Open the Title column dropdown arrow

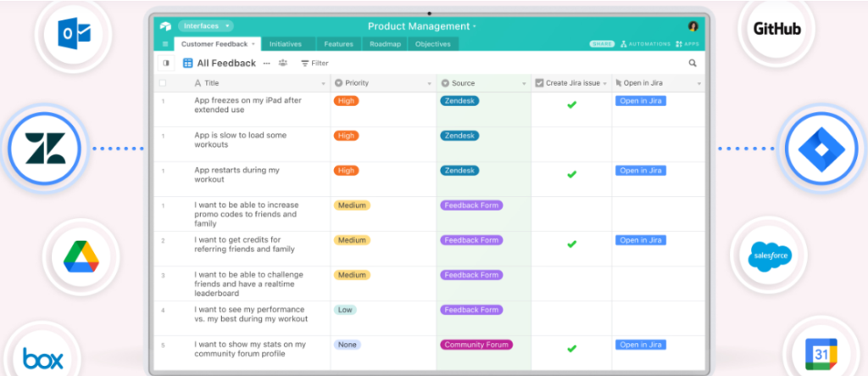(324, 84)
